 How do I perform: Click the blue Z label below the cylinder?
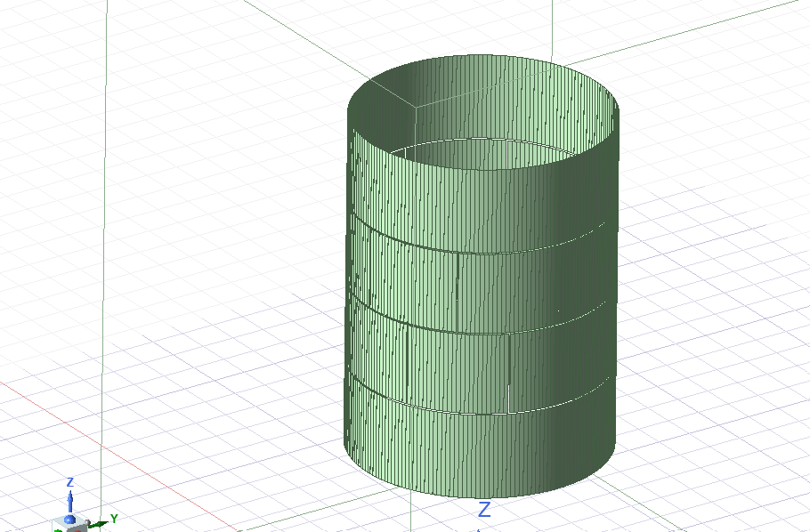484,509
